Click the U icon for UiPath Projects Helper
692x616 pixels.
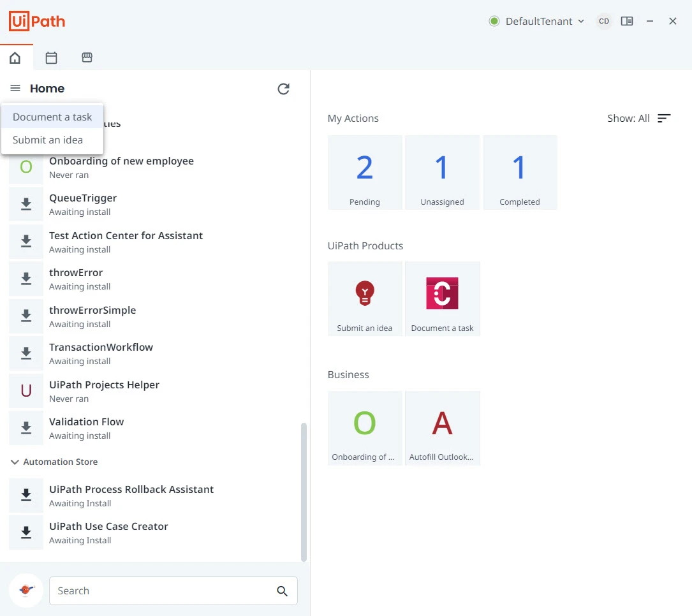pyautogui.click(x=26, y=390)
